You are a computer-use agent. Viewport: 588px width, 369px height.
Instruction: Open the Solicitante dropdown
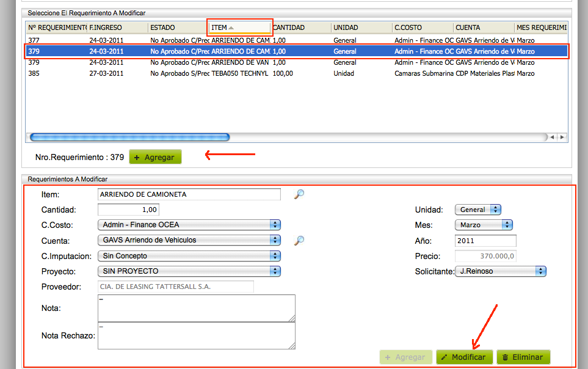point(501,271)
